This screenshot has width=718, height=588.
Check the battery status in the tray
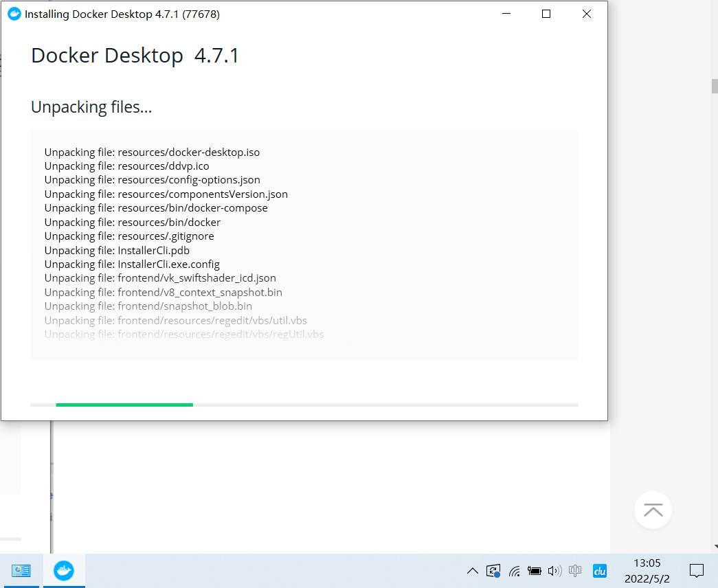[534, 571]
